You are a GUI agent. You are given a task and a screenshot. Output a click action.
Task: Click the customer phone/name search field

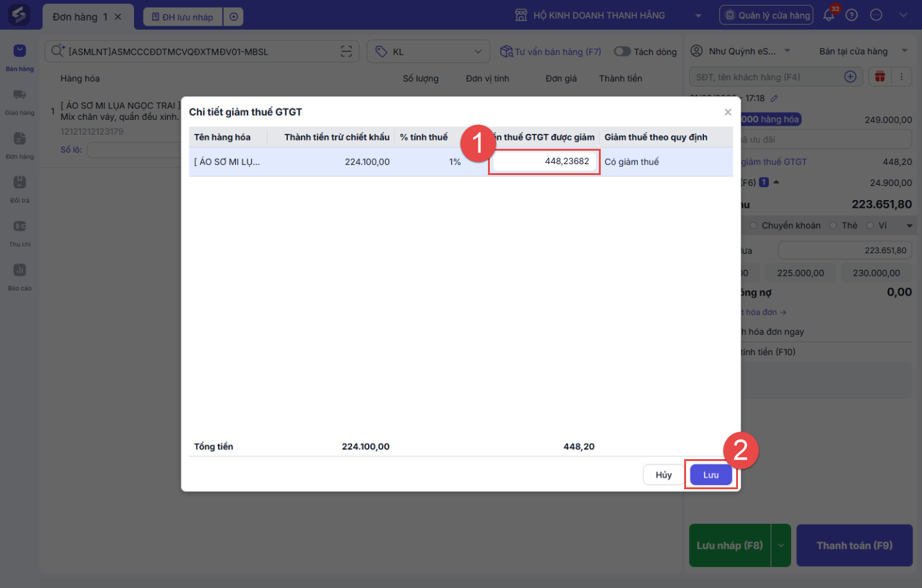[x=776, y=77]
